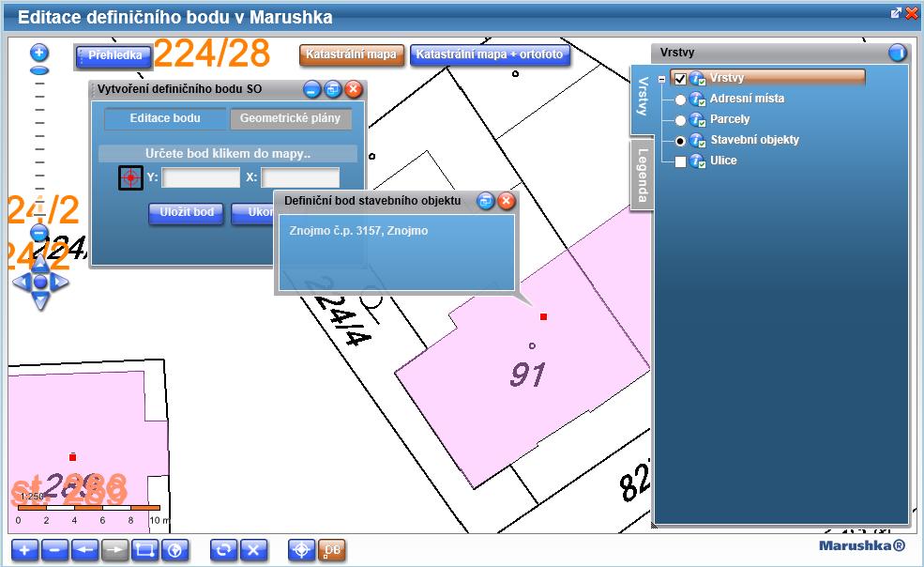Click the info icon beside Parcely layer
This screenshot has width=924, height=567.
pos(698,120)
